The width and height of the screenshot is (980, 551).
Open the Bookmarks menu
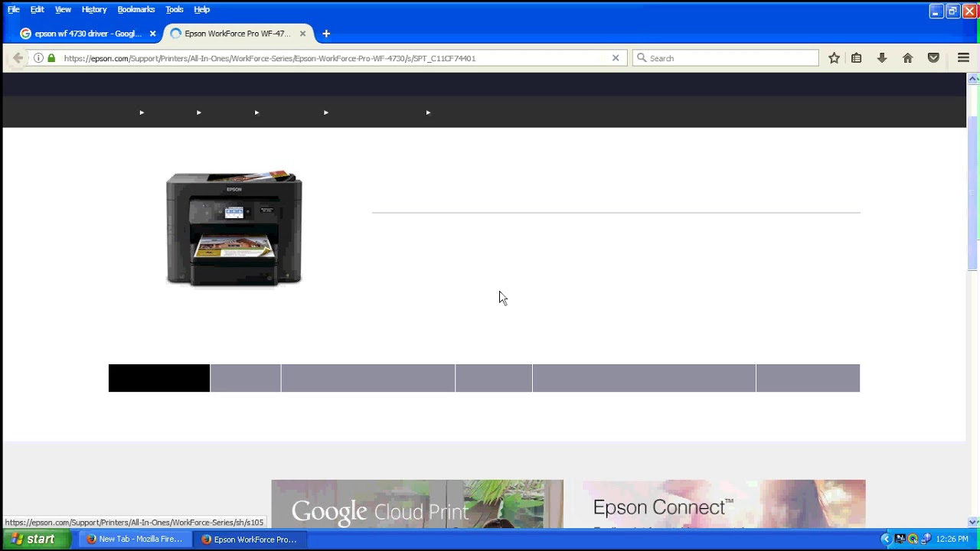pos(136,9)
